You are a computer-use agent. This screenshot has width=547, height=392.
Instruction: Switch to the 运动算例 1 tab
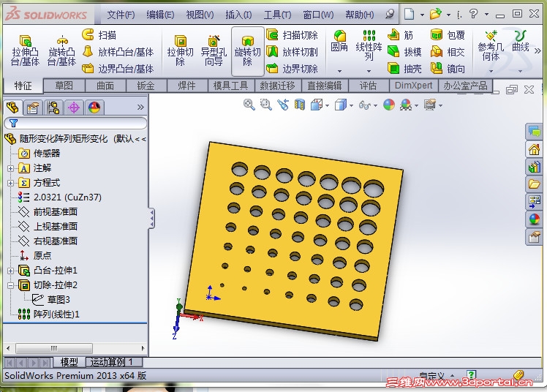click(x=114, y=362)
